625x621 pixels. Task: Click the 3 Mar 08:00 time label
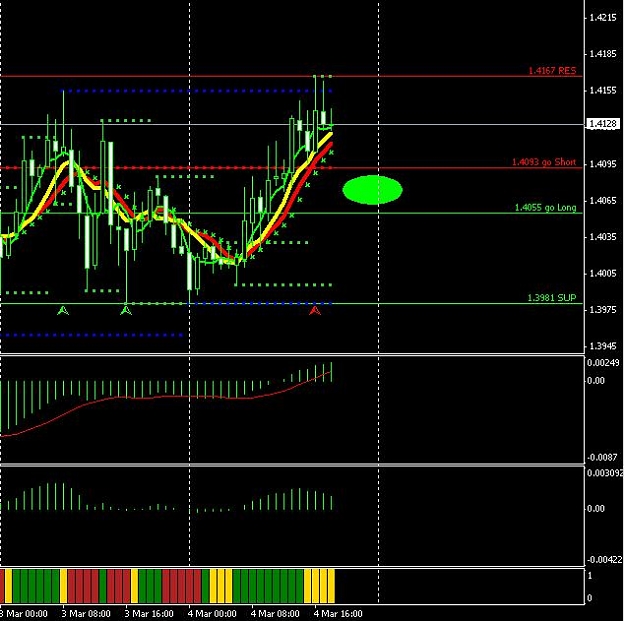pyautogui.click(x=86, y=614)
